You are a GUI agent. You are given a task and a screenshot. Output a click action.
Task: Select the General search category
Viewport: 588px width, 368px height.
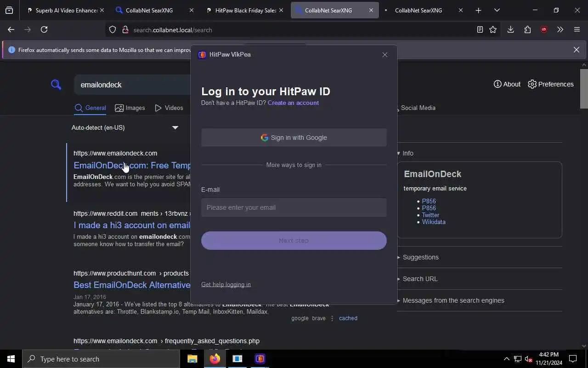click(x=90, y=108)
